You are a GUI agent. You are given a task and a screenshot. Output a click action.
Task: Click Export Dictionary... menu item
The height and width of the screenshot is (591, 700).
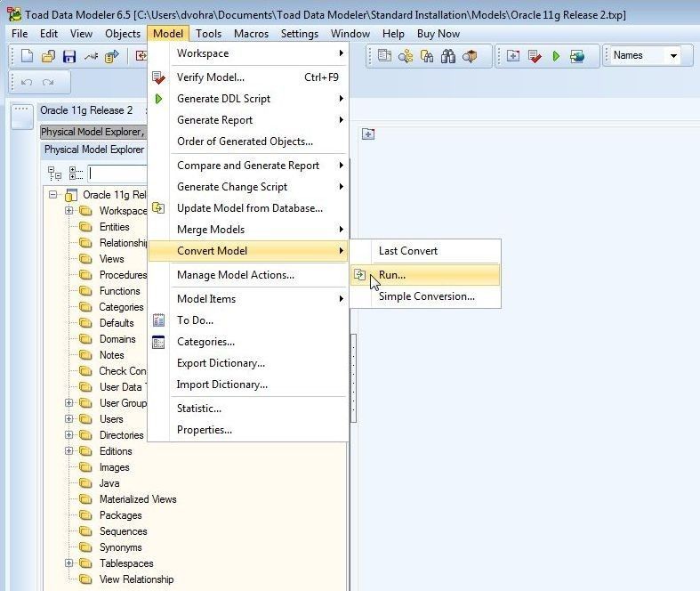[248, 363]
